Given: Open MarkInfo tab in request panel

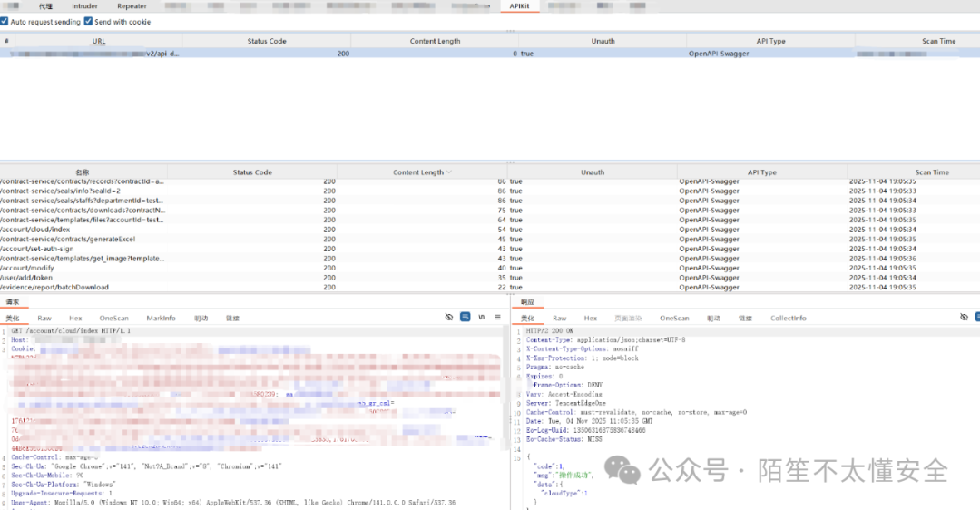Looking at the screenshot, I should point(162,318).
